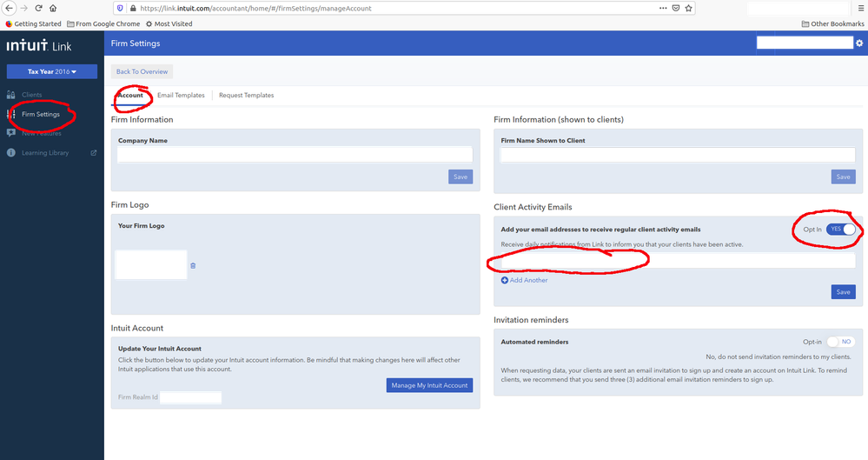Open Most Visited bookmarks
This screenshot has width=868, height=460.
point(169,23)
